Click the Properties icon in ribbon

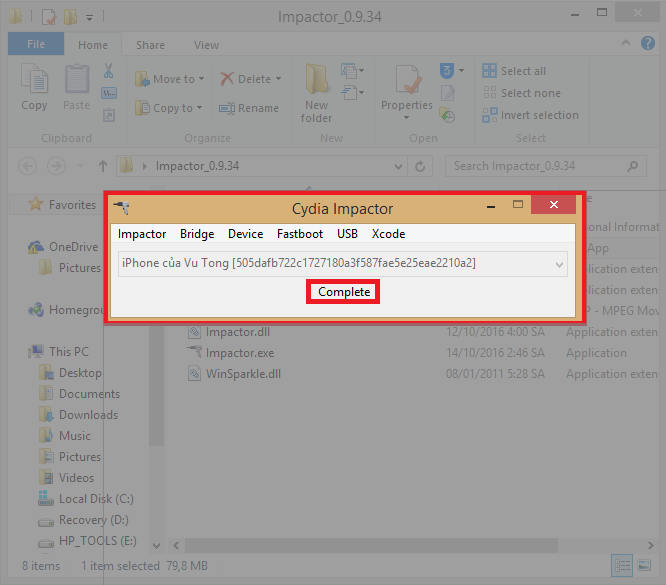point(407,79)
